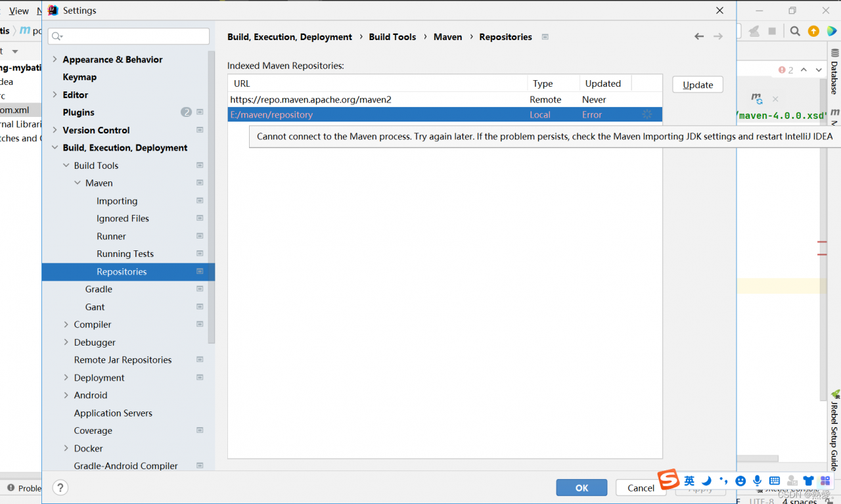Viewport: 841px width, 504px height.
Task: Open Application Servers page
Action: [113, 413]
